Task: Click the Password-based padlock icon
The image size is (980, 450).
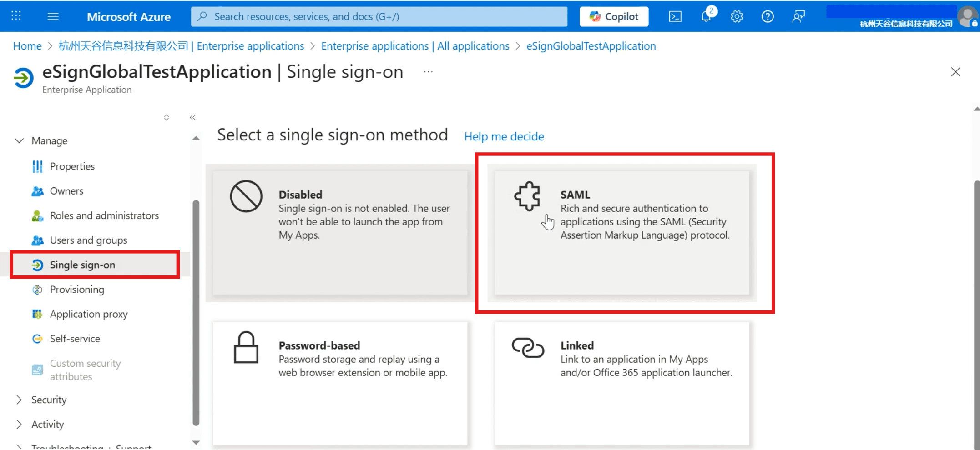Action: coord(246,347)
